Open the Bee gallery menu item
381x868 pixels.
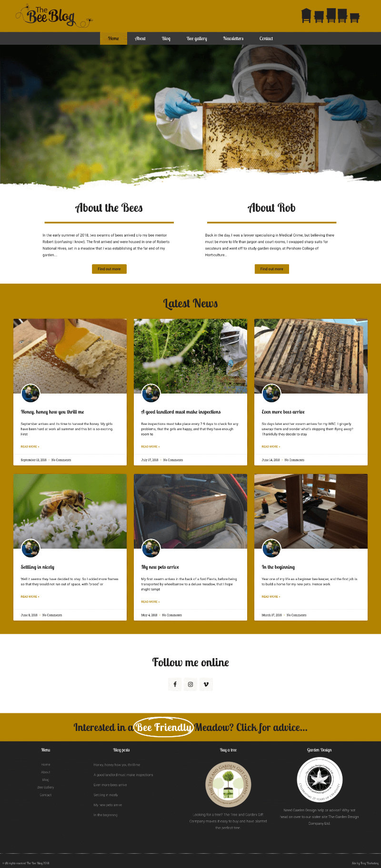click(x=197, y=39)
